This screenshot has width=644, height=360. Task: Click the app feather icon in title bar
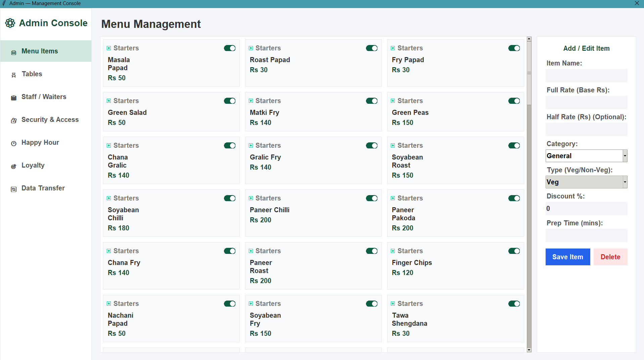click(x=4, y=3)
